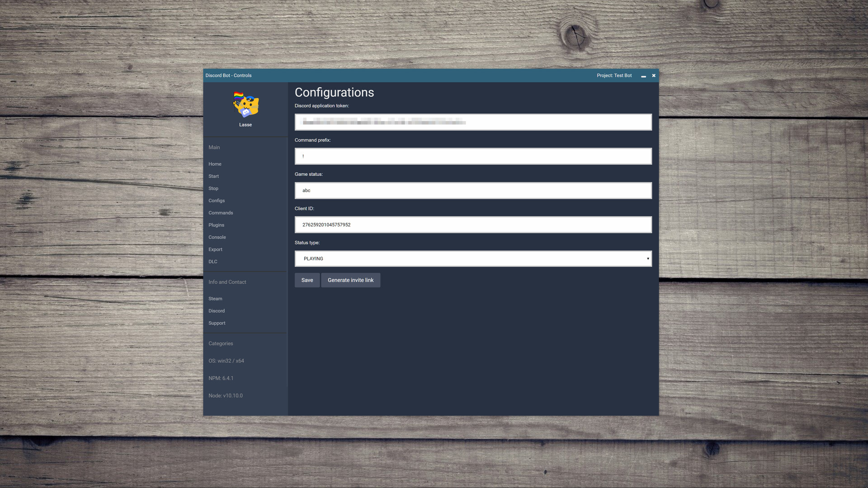The width and height of the screenshot is (868, 488).
Task: Click the Save button
Action: [307, 280]
